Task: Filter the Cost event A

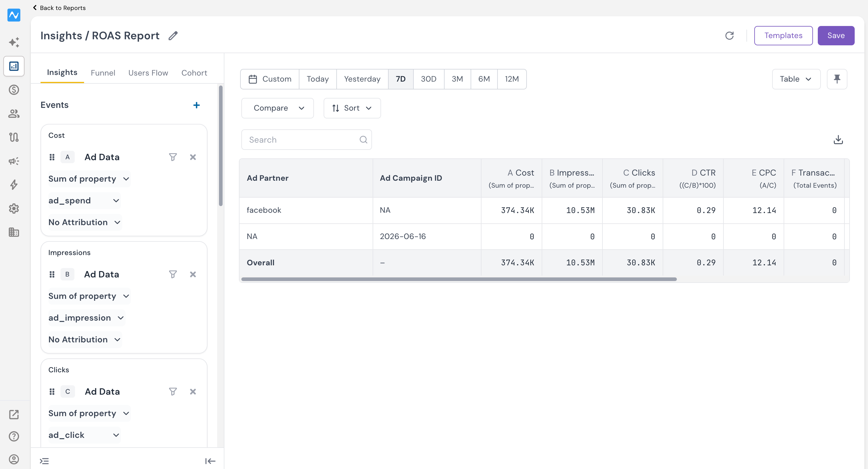Action: click(x=173, y=157)
